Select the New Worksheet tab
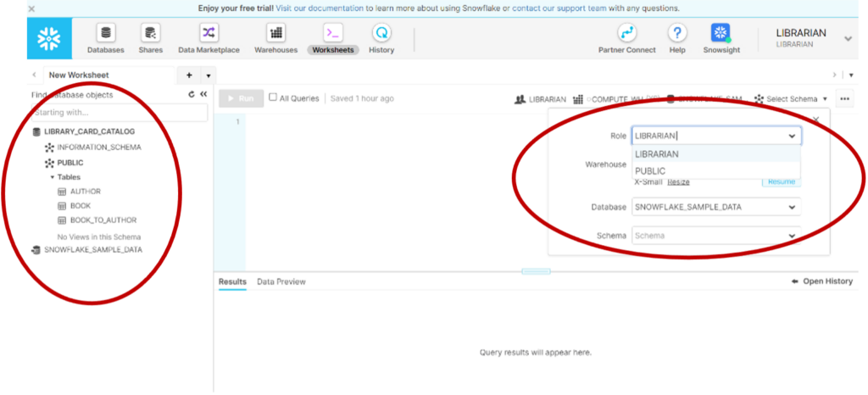Viewport: 868px width, 395px height. click(x=79, y=75)
